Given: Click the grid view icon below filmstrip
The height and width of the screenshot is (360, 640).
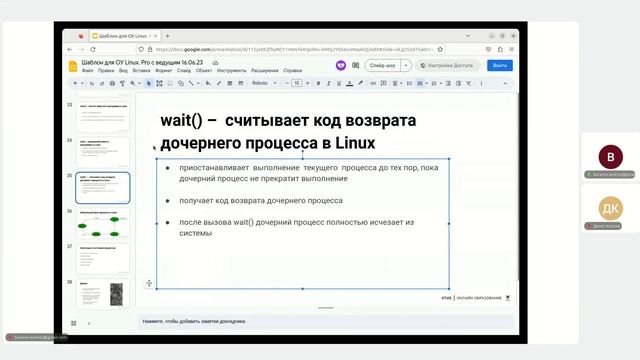Looking at the screenshot, I should pyautogui.click(x=73, y=323).
